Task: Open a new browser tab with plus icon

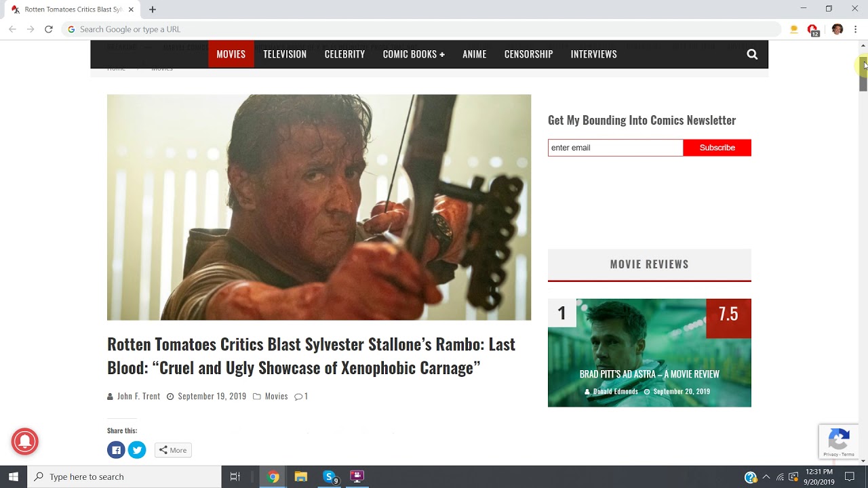Action: [x=153, y=9]
